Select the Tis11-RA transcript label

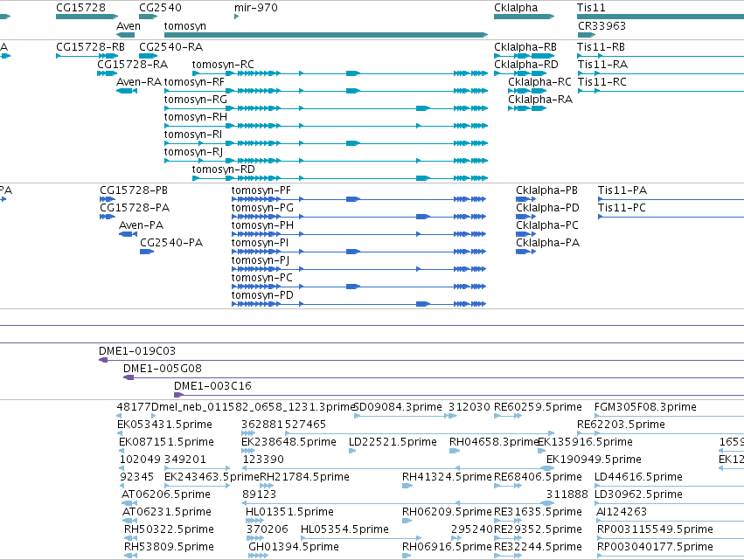click(x=602, y=65)
